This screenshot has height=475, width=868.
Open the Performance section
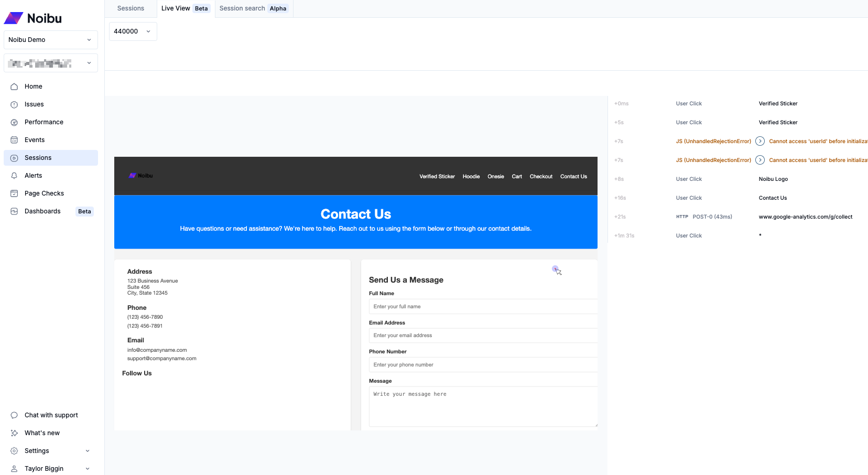pos(44,122)
